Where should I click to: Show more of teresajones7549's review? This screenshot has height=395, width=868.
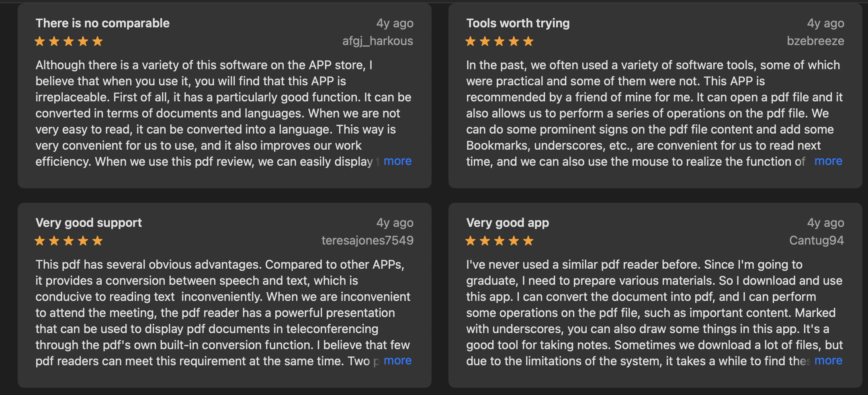point(397,360)
